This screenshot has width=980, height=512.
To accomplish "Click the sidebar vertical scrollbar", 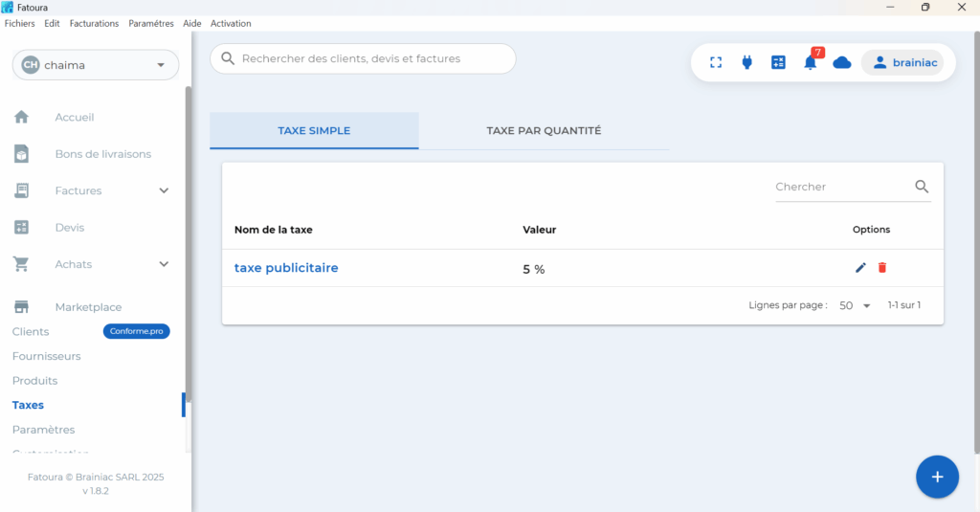I will 188,239.
